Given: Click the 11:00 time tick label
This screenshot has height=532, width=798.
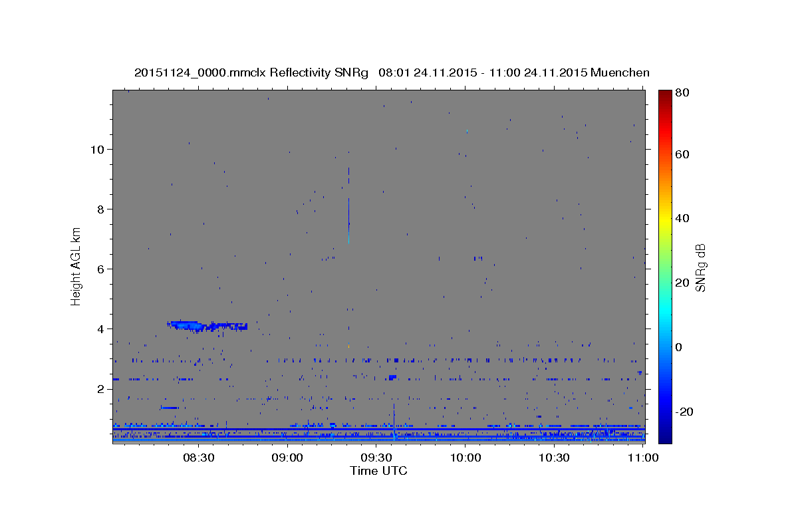Looking at the screenshot, I should tap(643, 458).
